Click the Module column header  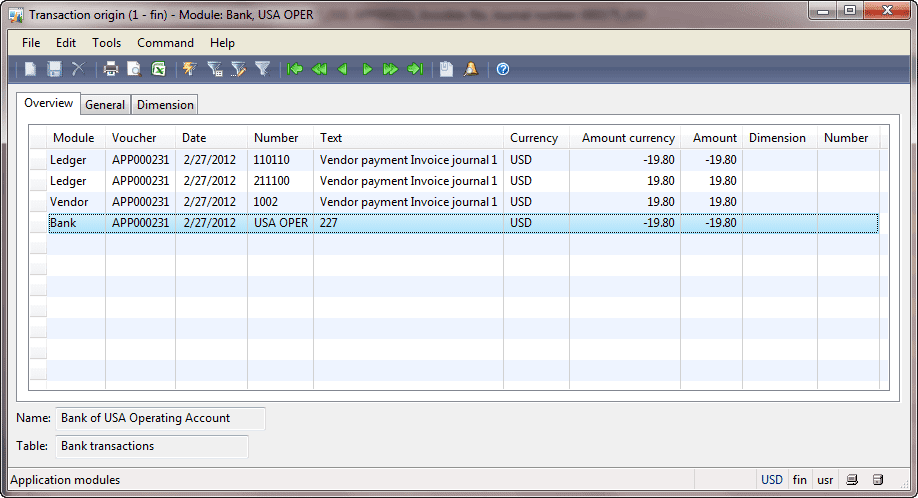pyautogui.click(x=74, y=138)
